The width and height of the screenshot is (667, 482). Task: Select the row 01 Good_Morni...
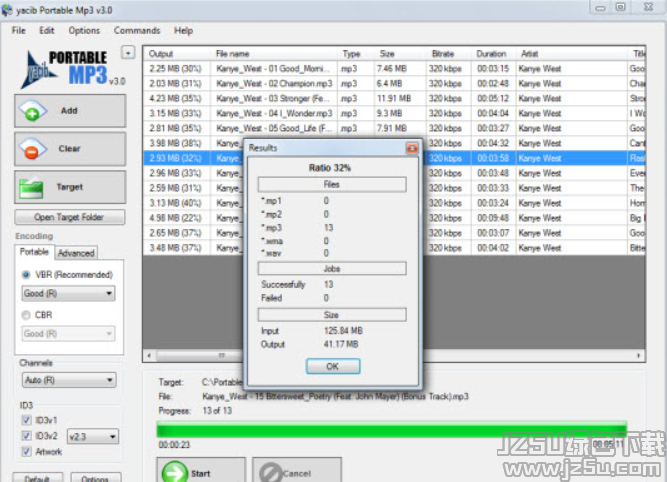tap(394, 68)
